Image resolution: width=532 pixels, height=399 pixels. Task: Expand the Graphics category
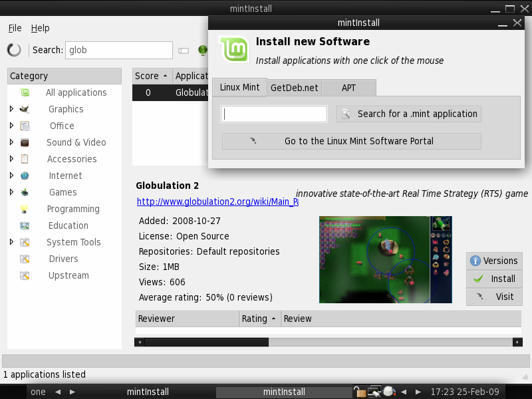click(x=11, y=109)
